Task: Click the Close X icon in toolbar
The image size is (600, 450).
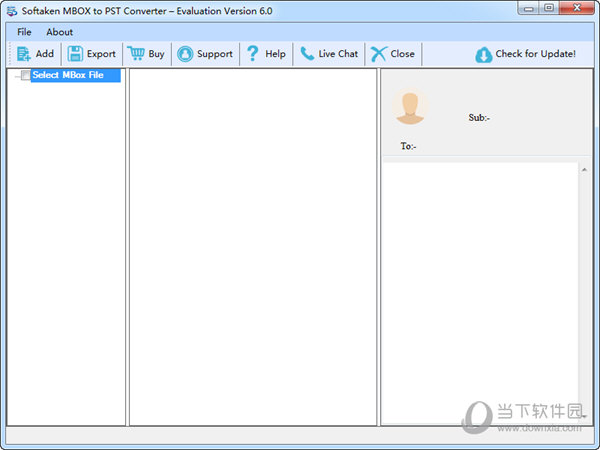Action: tap(379, 54)
